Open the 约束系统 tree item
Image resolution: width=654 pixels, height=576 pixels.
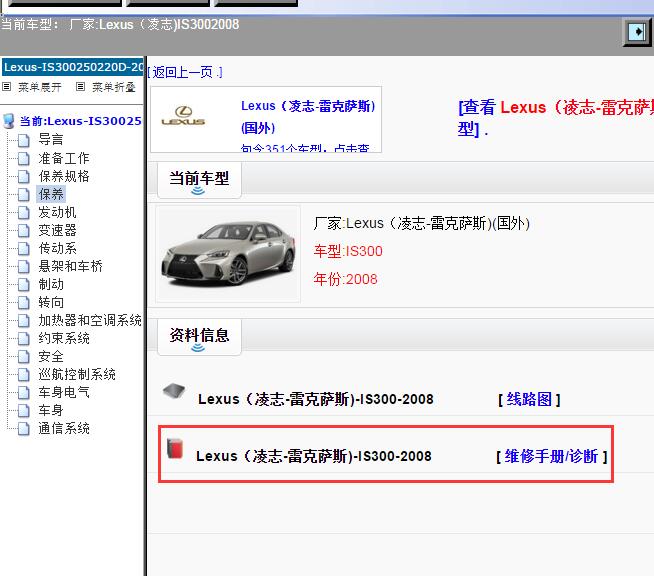pos(64,338)
